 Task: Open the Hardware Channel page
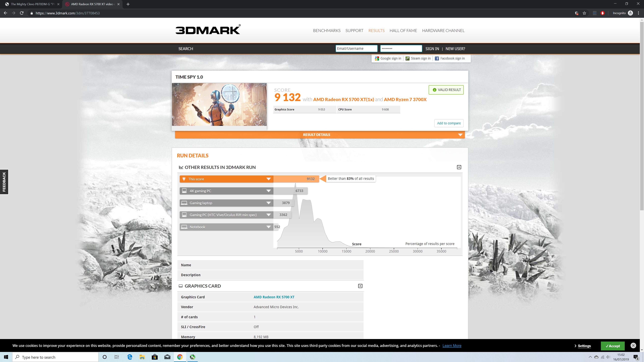(x=443, y=31)
